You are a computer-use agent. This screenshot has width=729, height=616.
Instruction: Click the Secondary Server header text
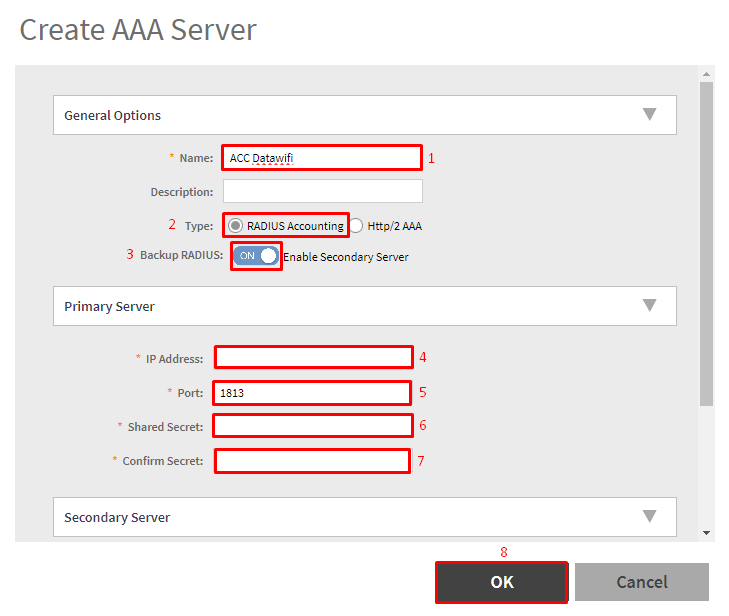(x=117, y=517)
